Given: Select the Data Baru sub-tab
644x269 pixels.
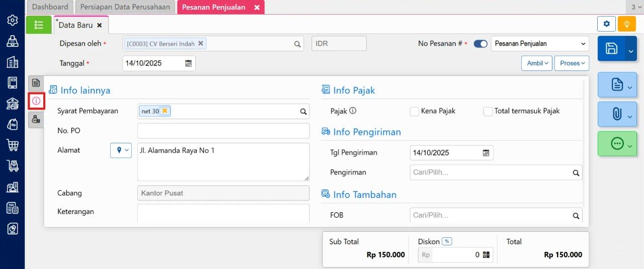Looking at the screenshot, I should coord(75,25).
